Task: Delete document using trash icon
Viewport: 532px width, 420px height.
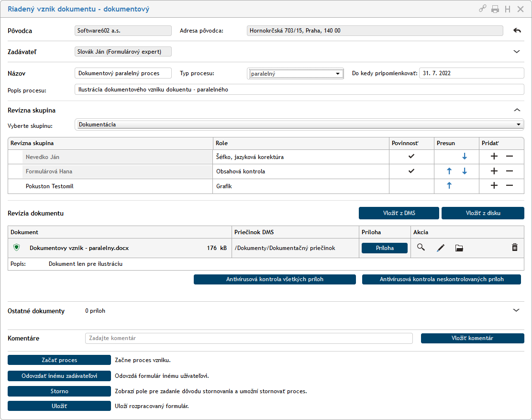Action: [515, 248]
